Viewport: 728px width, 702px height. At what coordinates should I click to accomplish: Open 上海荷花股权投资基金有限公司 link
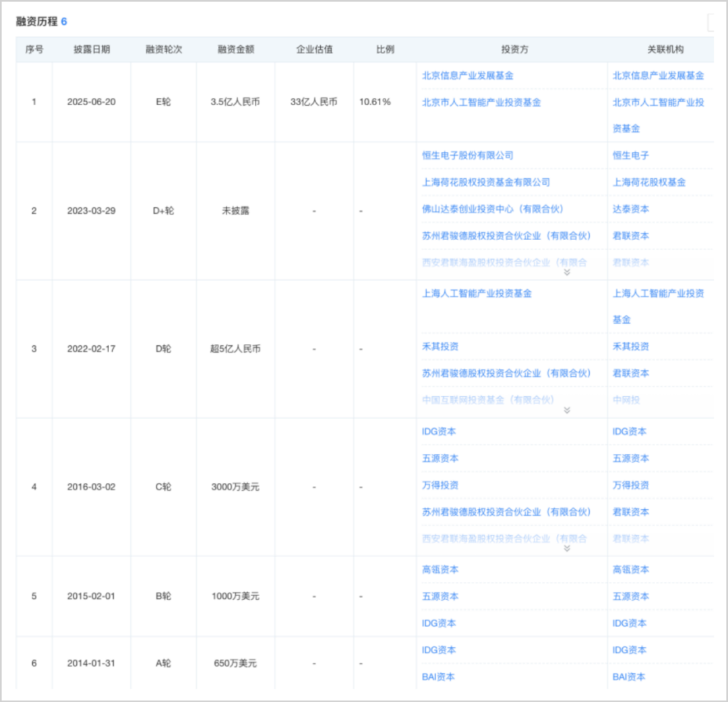485,182
